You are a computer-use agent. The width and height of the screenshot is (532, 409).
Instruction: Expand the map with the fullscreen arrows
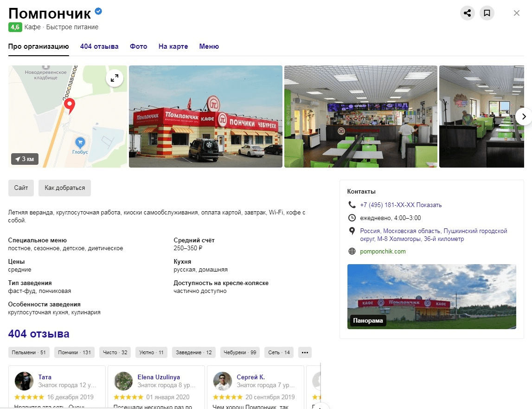[115, 78]
